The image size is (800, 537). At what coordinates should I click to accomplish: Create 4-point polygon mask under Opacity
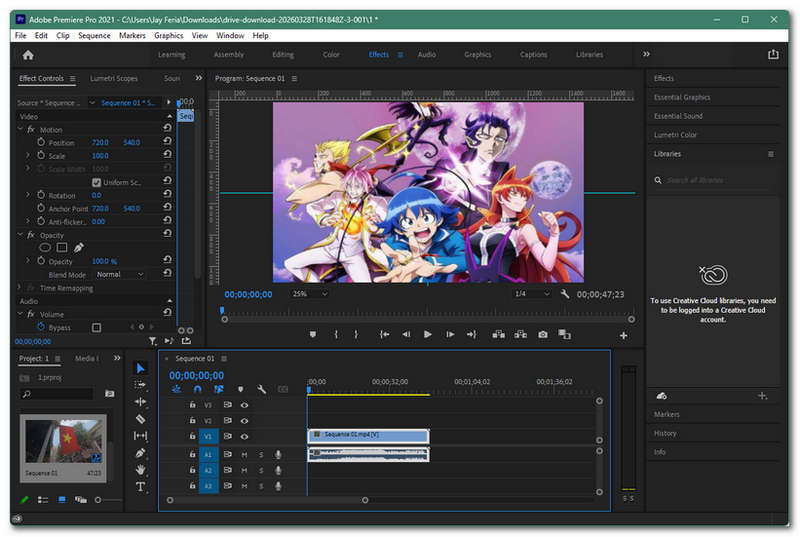62,248
